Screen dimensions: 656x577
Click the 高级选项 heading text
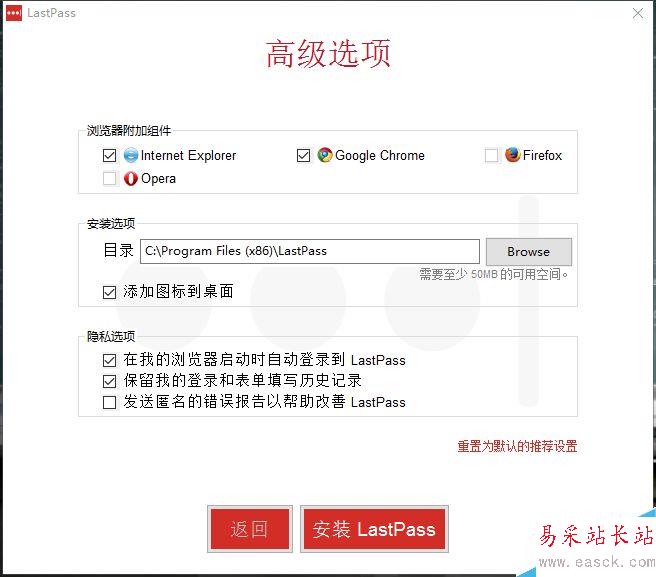(328, 54)
